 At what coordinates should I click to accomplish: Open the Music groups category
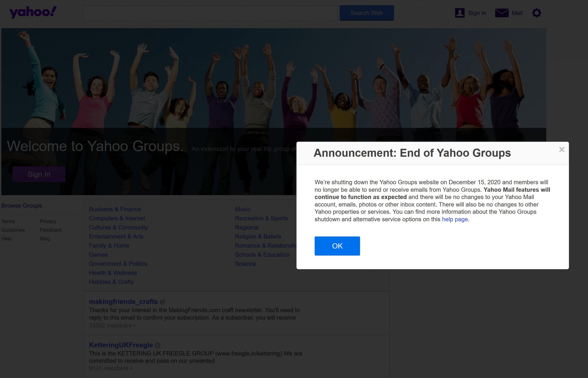point(243,209)
